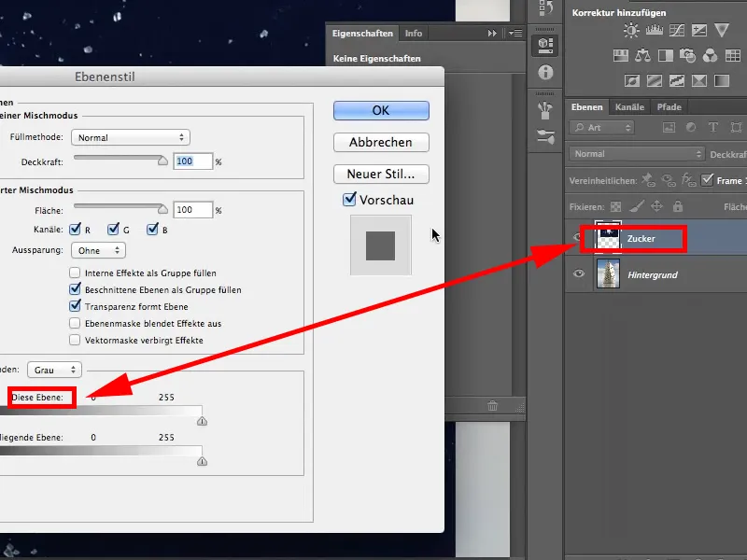Add a Posterize adjustment layer

pyautogui.click(x=655, y=81)
